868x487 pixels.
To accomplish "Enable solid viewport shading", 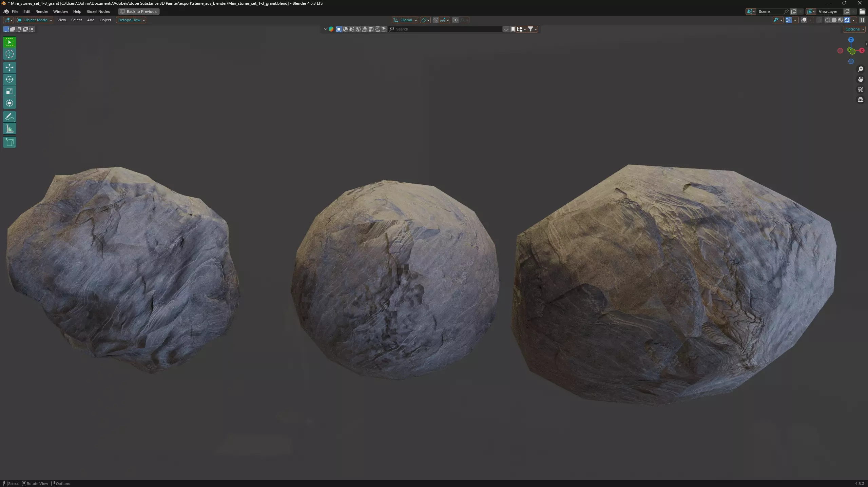I will (x=834, y=20).
